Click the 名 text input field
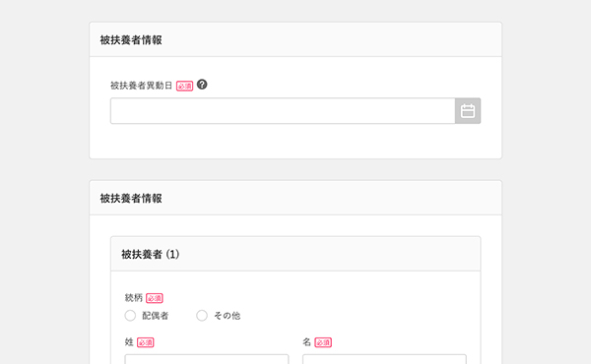The height and width of the screenshot is (364, 591). click(x=384, y=359)
